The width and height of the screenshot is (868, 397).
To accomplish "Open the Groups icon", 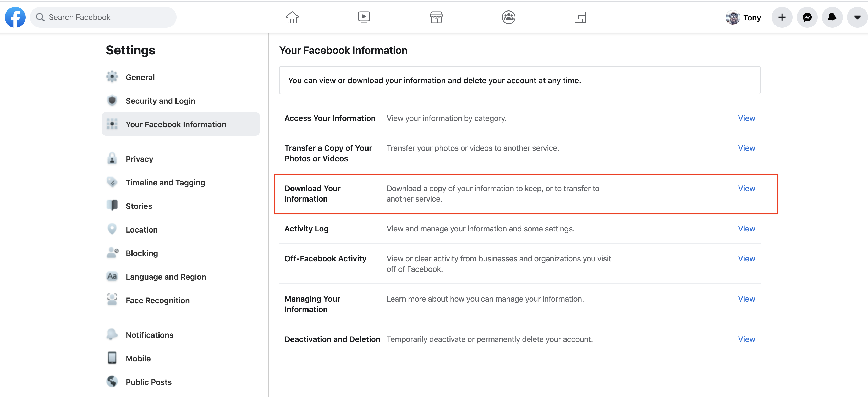I will [508, 17].
